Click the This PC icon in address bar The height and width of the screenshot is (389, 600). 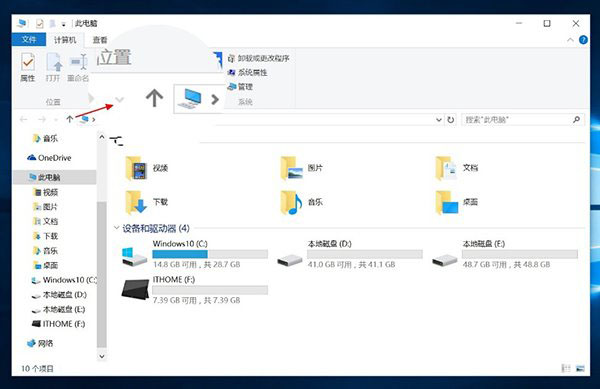tap(85, 119)
